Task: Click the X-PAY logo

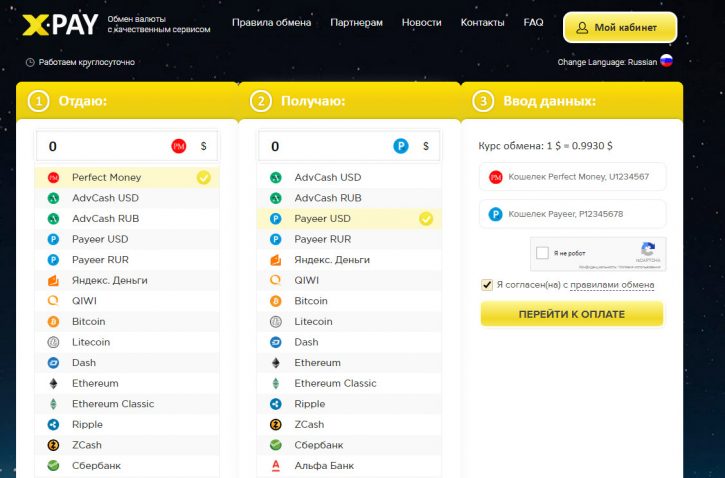Action: [60, 25]
